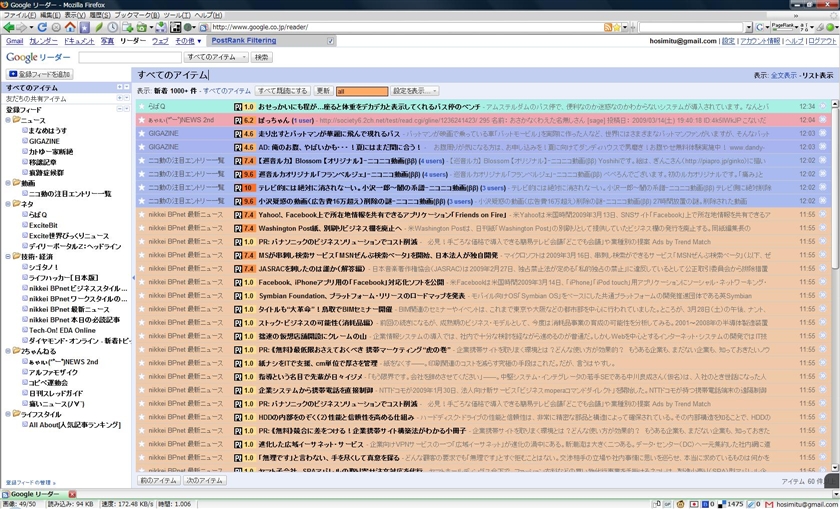Collapse the ニュース folder
The image size is (840, 509).
(8, 120)
